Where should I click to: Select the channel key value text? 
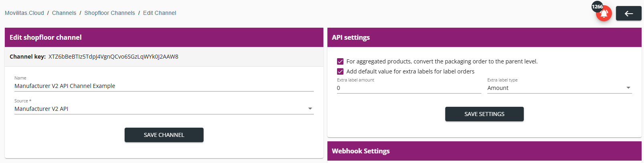click(x=113, y=57)
